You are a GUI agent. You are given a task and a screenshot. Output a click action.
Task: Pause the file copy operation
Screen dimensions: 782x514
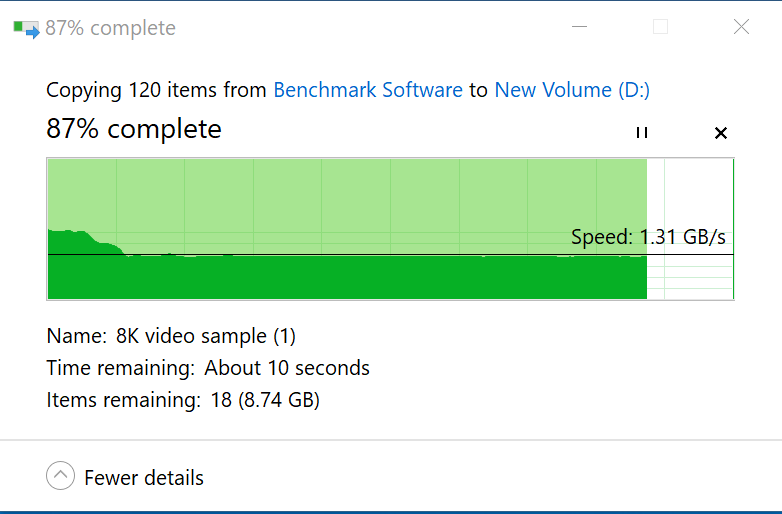tap(642, 133)
